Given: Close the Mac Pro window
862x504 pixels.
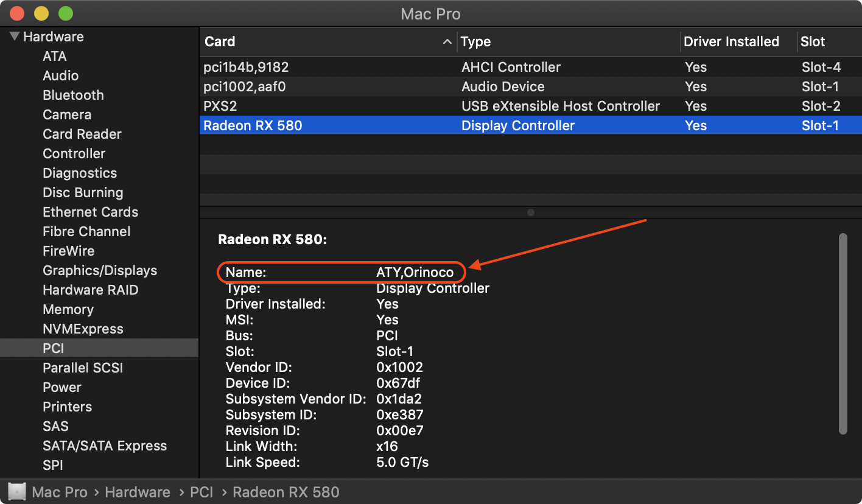Looking at the screenshot, I should [17, 13].
